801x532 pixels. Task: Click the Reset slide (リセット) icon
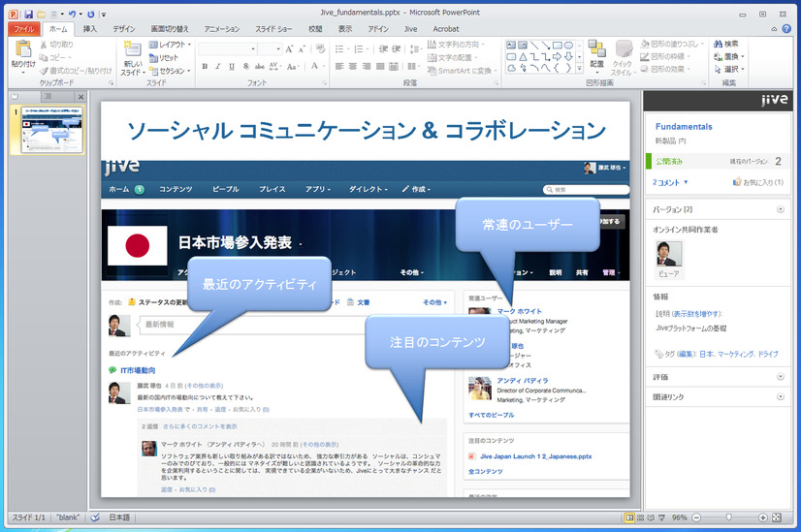point(153,58)
